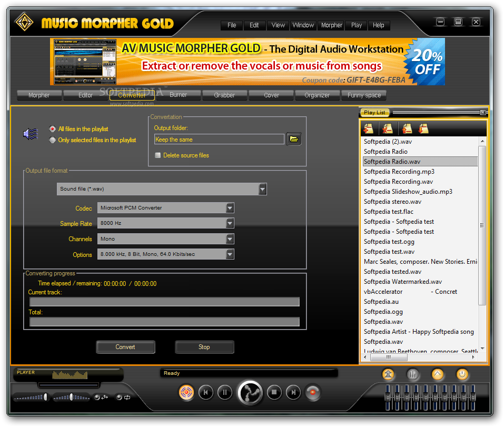
Task: Remove file from playlist icon
Action: coord(387,129)
